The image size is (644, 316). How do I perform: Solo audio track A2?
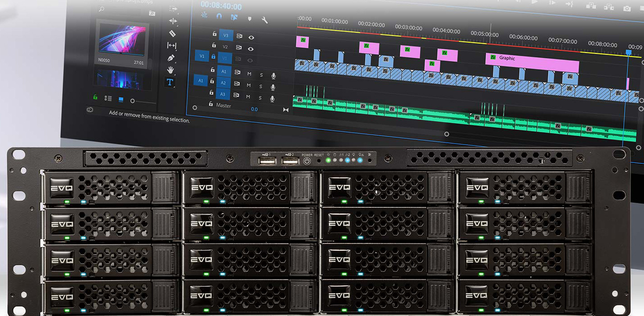[x=261, y=86]
